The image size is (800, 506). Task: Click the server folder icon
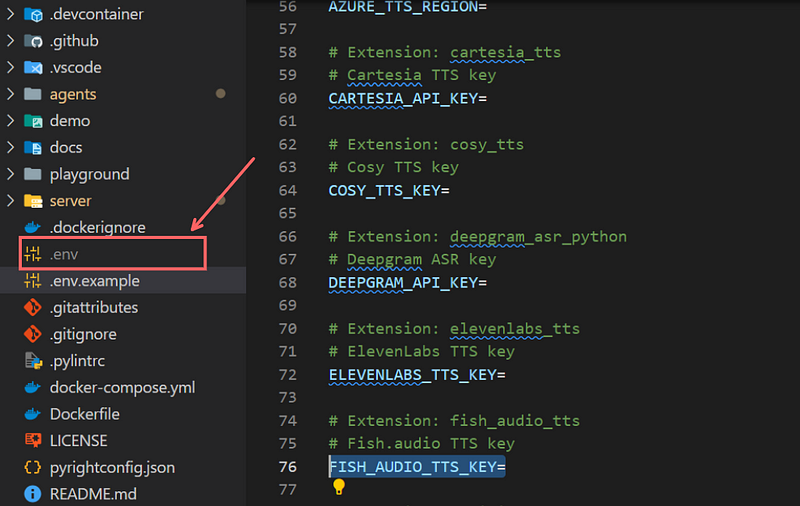tap(33, 201)
